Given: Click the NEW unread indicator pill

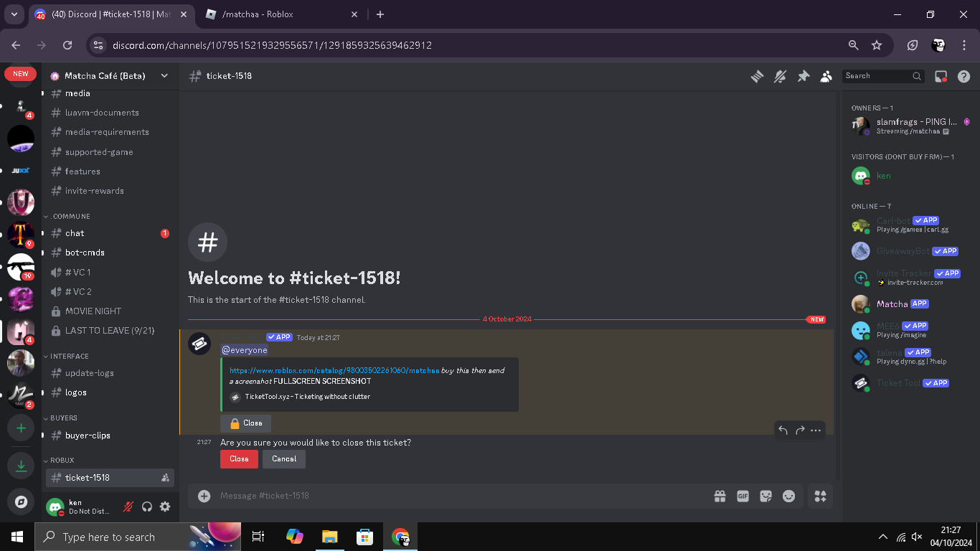Looking at the screenshot, I should point(20,74).
